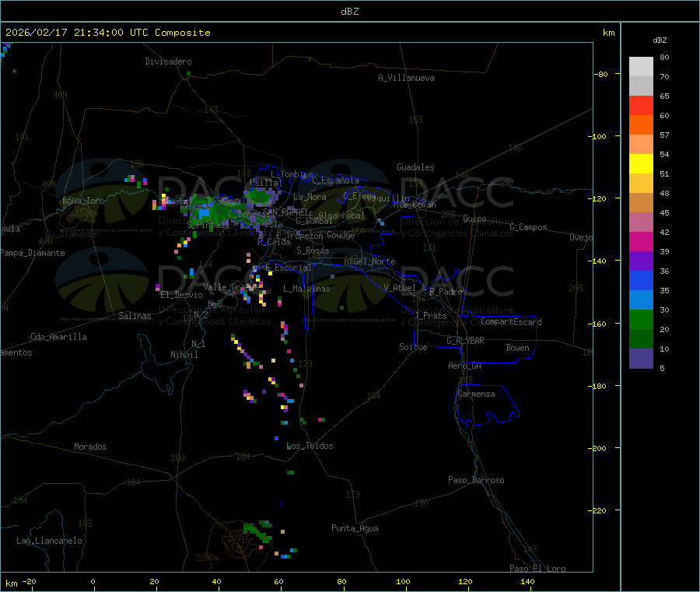Click the Divisadero map label
This screenshot has width=700, height=592.
click(x=168, y=61)
